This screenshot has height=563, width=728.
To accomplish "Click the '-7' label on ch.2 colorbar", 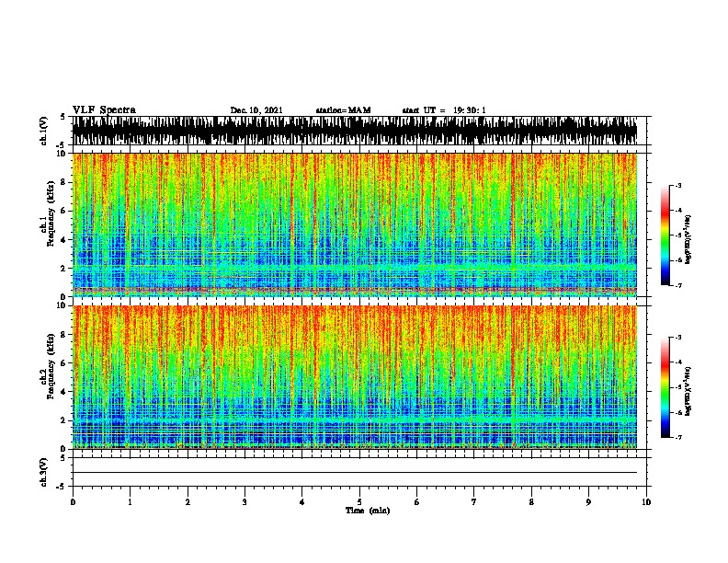I will coord(678,437).
